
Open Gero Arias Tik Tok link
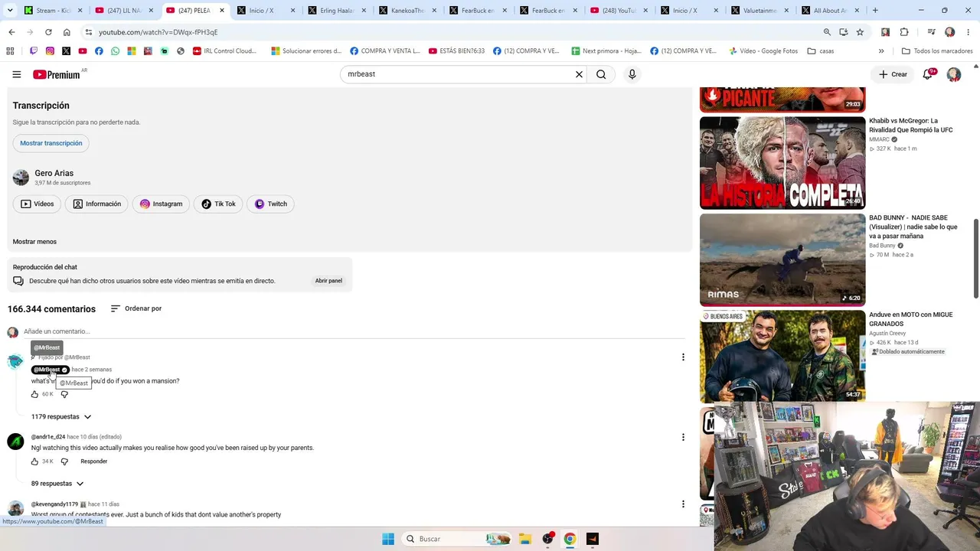point(218,204)
